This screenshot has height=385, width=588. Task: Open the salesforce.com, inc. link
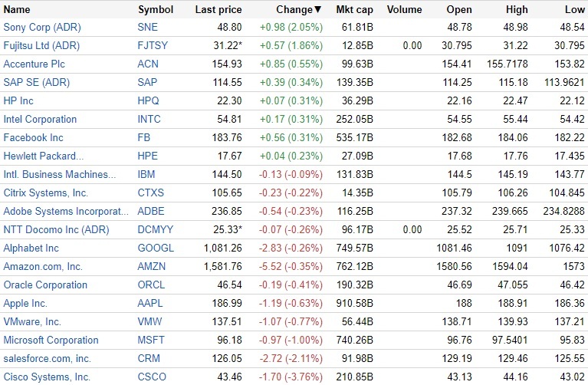[47, 358]
